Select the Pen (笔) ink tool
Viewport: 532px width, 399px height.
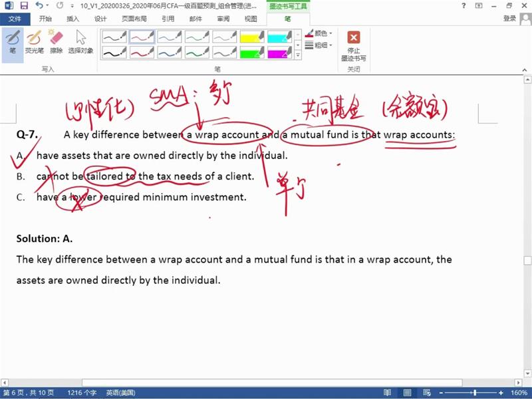coord(12,41)
